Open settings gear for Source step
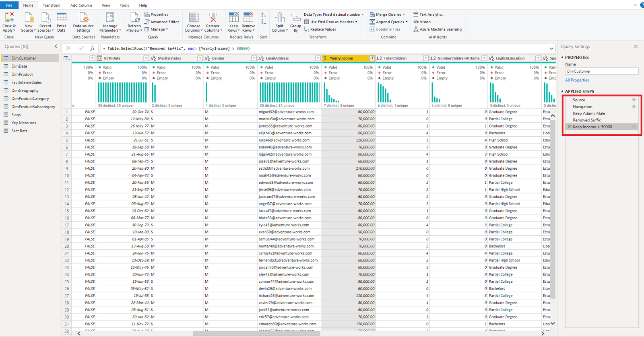Image resolution: width=644 pixels, height=337 pixels. (x=634, y=100)
